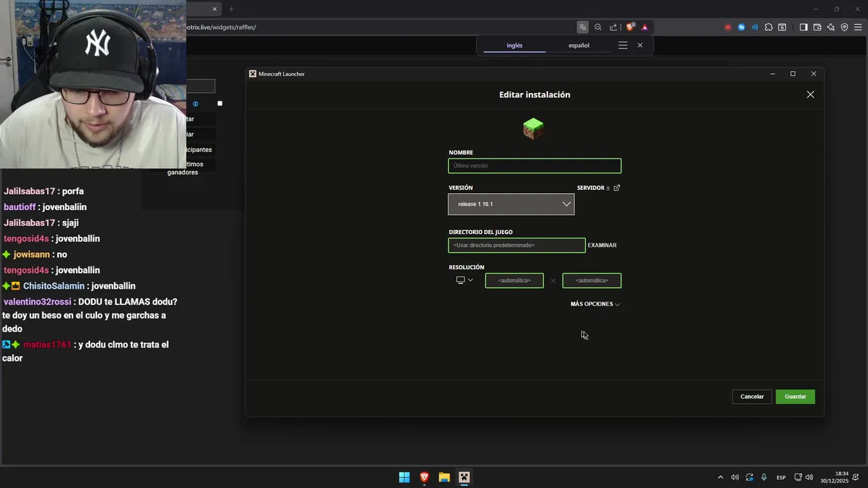Click the resolution height automática field
The height and width of the screenshot is (488, 868).
(x=592, y=281)
